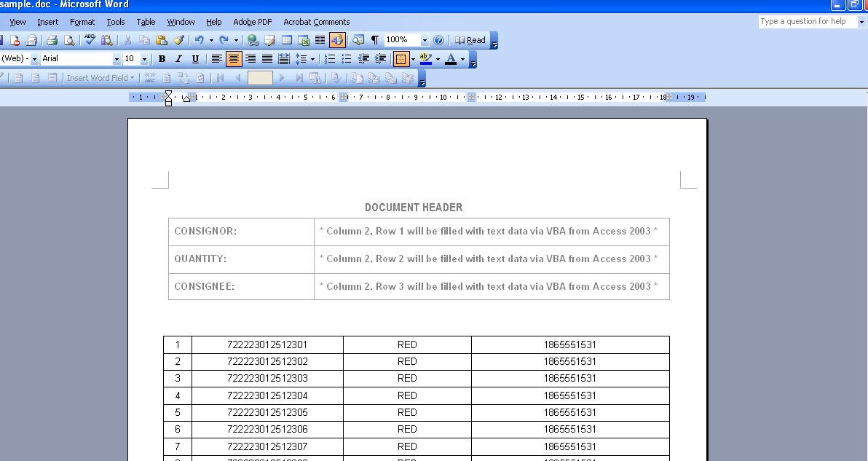This screenshot has width=868, height=461.
Task: Insert a hyperlink
Action: (x=252, y=40)
